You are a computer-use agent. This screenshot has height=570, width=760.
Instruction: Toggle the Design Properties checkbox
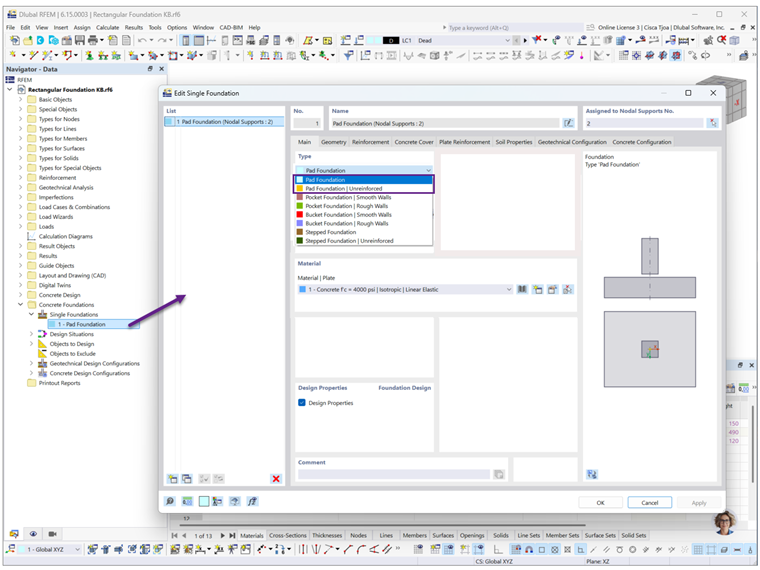click(x=301, y=403)
